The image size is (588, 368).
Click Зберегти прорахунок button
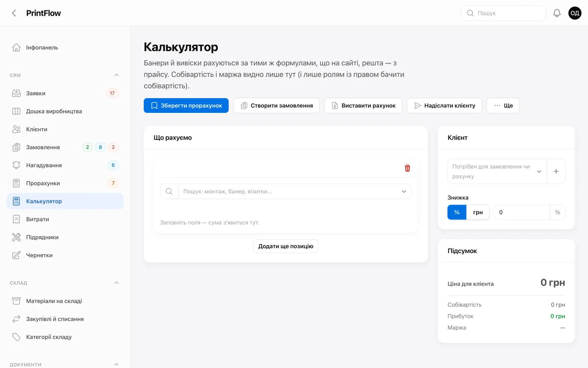[x=186, y=106]
